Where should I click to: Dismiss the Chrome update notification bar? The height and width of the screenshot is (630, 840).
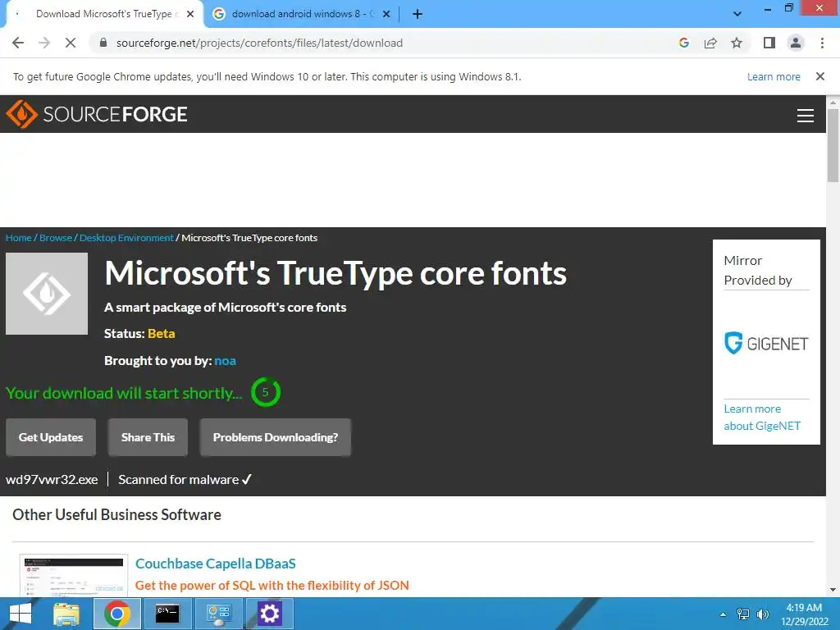pos(819,76)
